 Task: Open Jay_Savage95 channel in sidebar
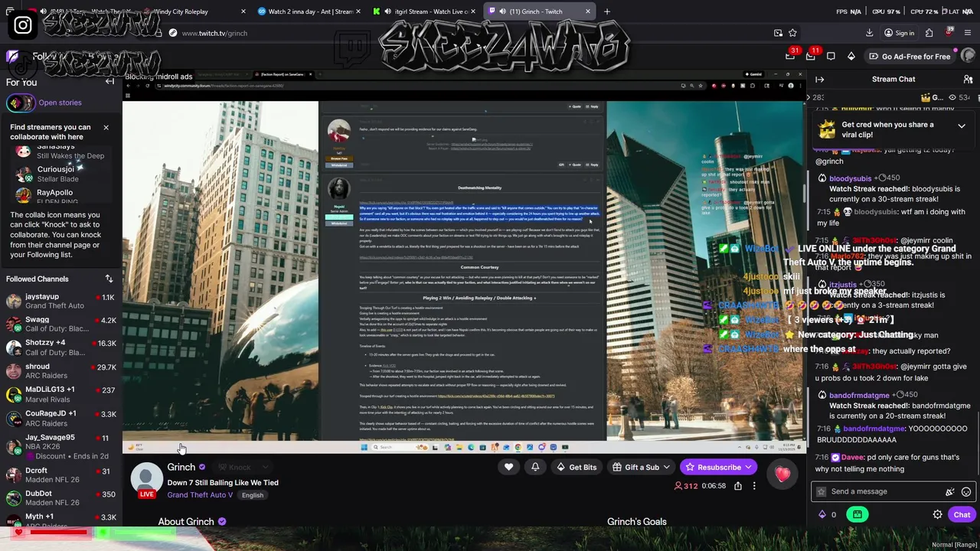(60, 446)
